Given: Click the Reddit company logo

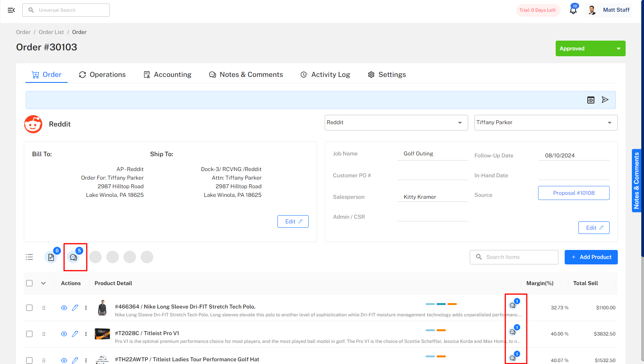Looking at the screenshot, I should [x=33, y=124].
